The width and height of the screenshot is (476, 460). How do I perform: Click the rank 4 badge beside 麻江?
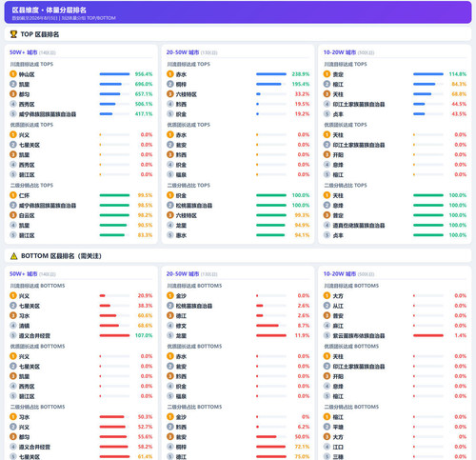click(x=327, y=326)
